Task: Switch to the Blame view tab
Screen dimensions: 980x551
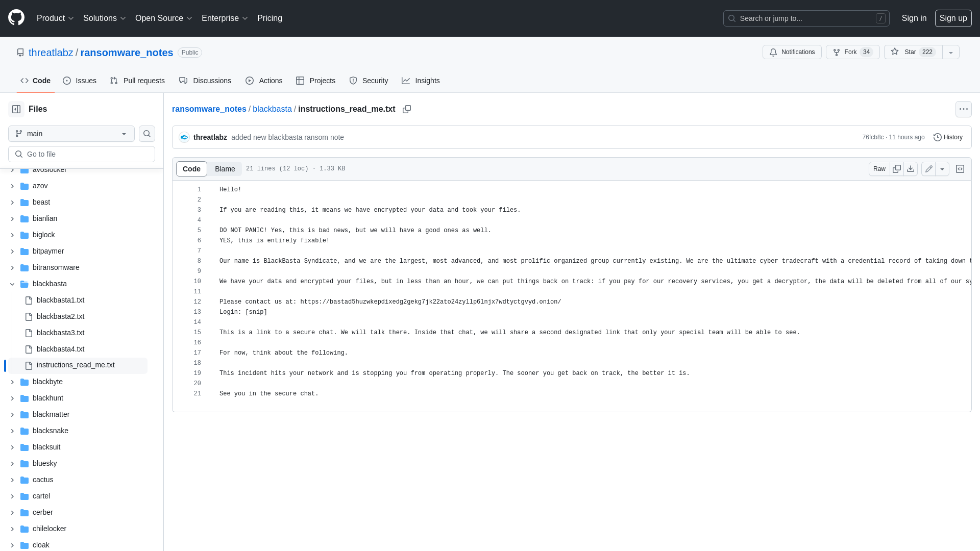Action: point(225,168)
